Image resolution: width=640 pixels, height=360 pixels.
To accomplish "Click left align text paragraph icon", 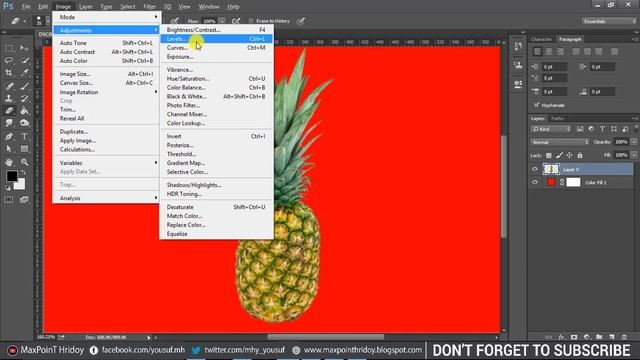I will [538, 52].
